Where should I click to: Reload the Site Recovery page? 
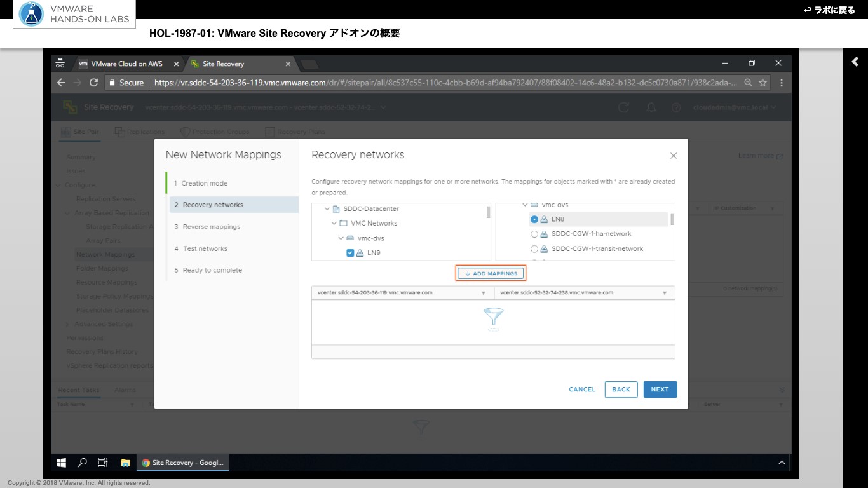93,83
